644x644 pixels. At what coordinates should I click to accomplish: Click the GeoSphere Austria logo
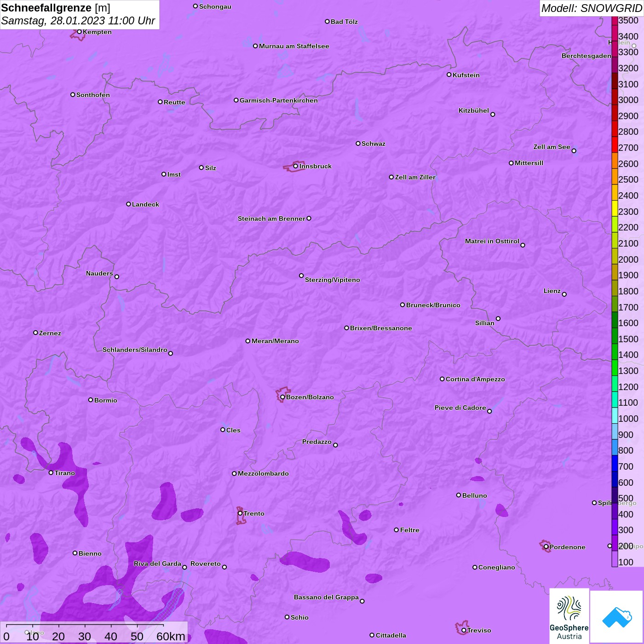(x=569, y=616)
